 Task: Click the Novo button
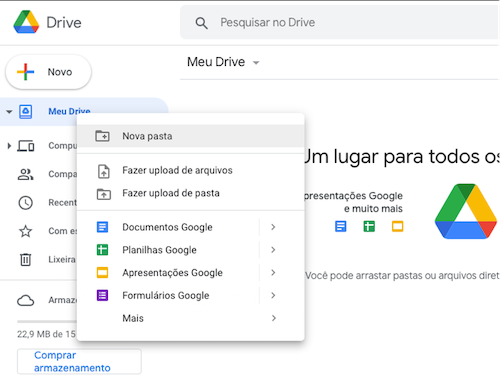(x=48, y=72)
